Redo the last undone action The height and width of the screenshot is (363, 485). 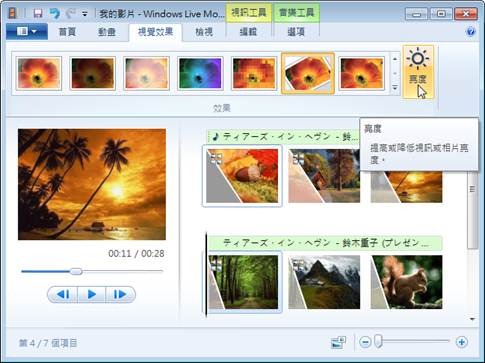tap(71, 14)
